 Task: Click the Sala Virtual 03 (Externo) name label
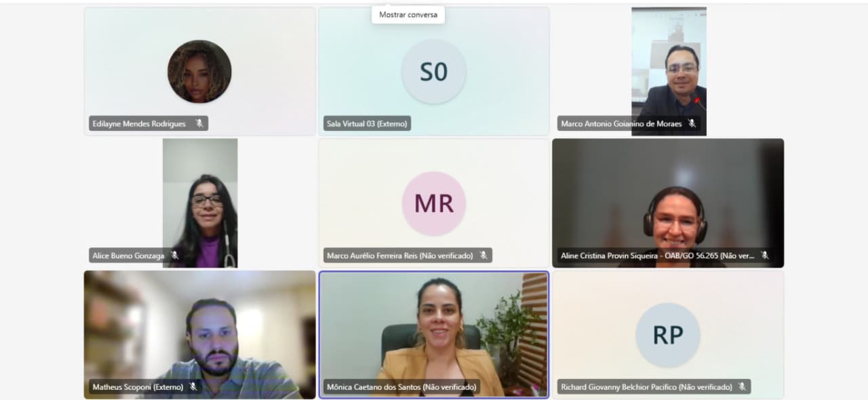point(367,123)
